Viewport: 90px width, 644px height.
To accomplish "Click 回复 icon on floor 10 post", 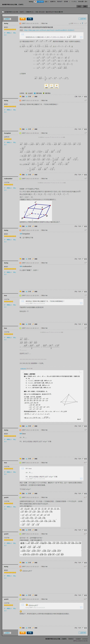I will click(x=22, y=494).
